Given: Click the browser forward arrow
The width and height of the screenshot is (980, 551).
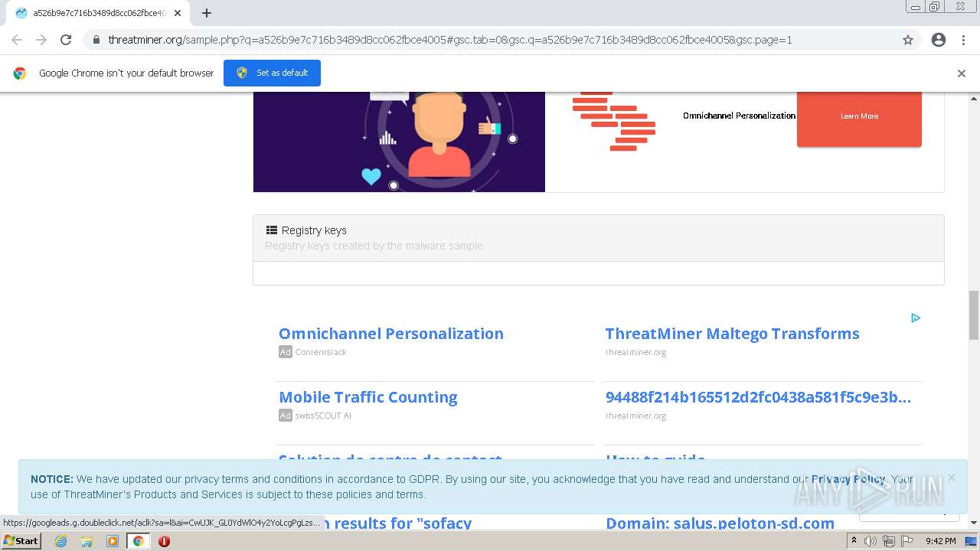Looking at the screenshot, I should pyautogui.click(x=41, y=40).
